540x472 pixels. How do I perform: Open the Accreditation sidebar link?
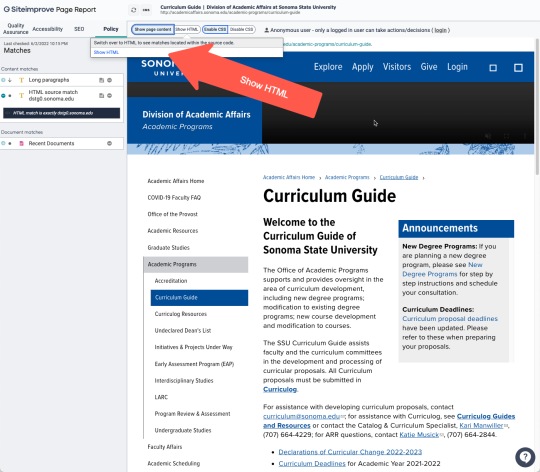pos(171,281)
